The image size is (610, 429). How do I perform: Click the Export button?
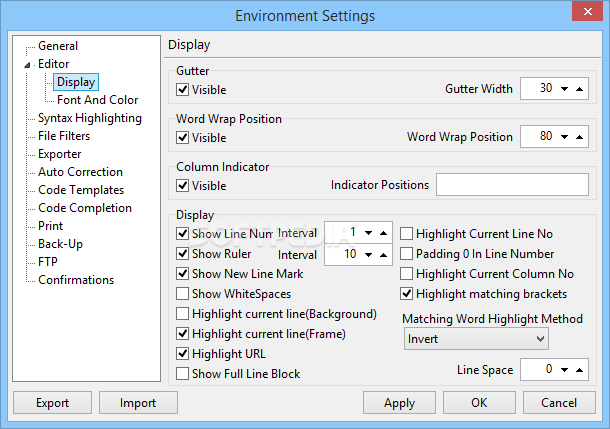point(53,403)
